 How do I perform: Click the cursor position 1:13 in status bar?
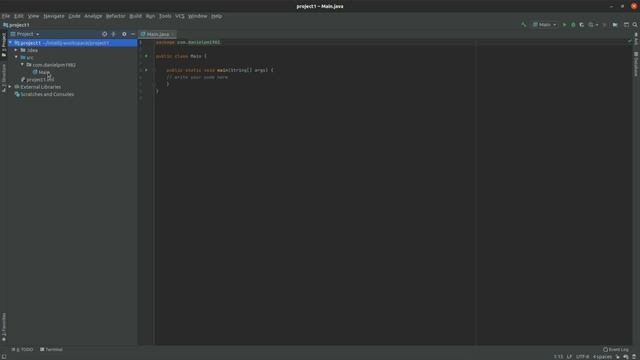pos(558,357)
